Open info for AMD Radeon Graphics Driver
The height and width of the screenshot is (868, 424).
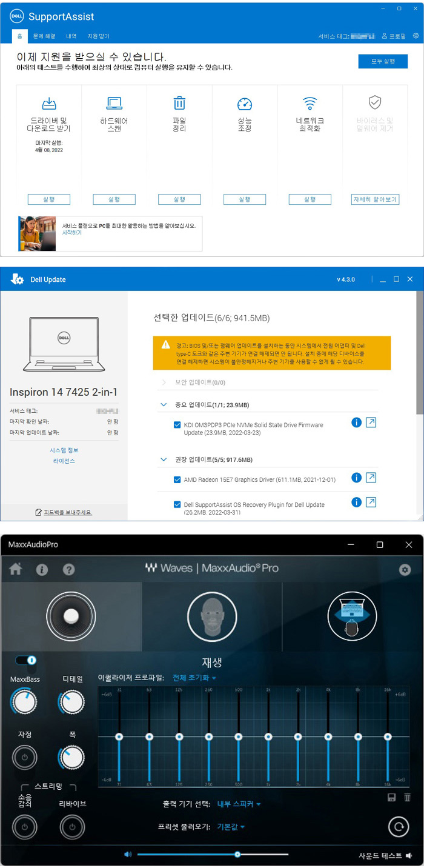coord(356,478)
